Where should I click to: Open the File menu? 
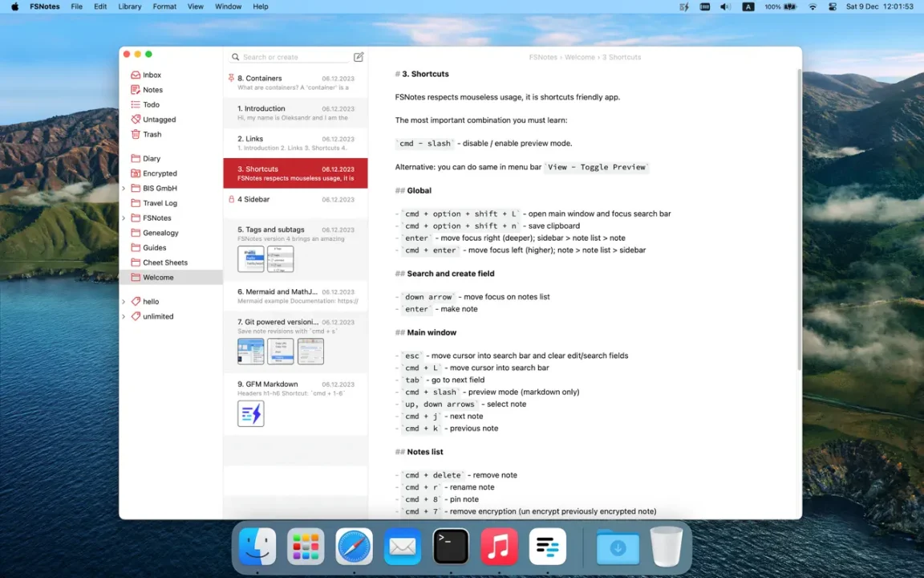tap(77, 6)
